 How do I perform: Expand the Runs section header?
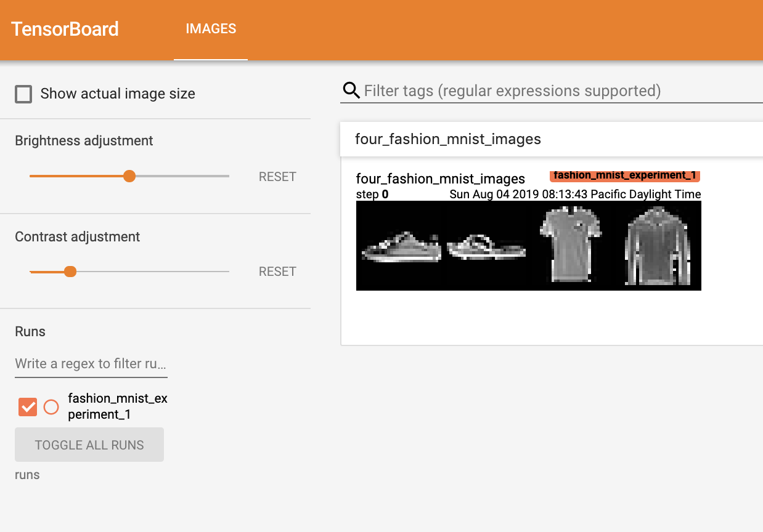click(x=30, y=331)
